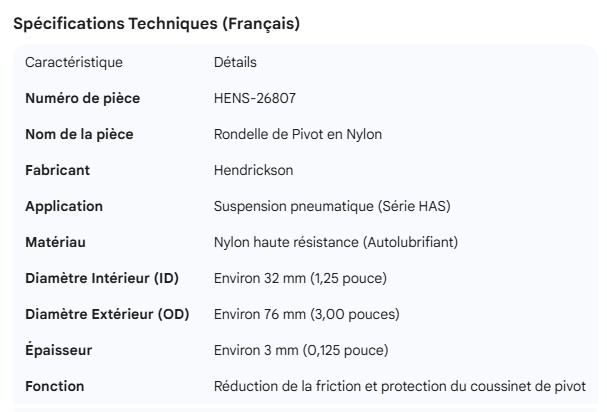Screen dimensions: 607x412
Task: Click the 'Numéro de pièce' row label
Action: (82, 98)
